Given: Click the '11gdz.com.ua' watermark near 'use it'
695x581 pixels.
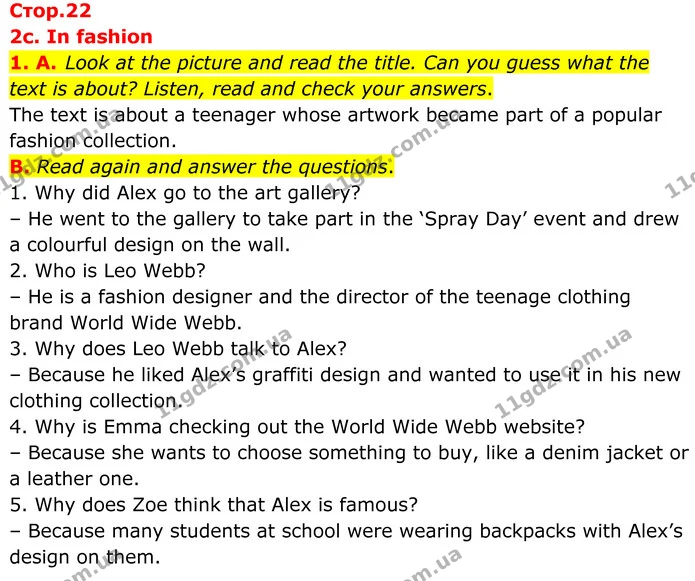Looking at the screenshot, I should click(x=562, y=373).
